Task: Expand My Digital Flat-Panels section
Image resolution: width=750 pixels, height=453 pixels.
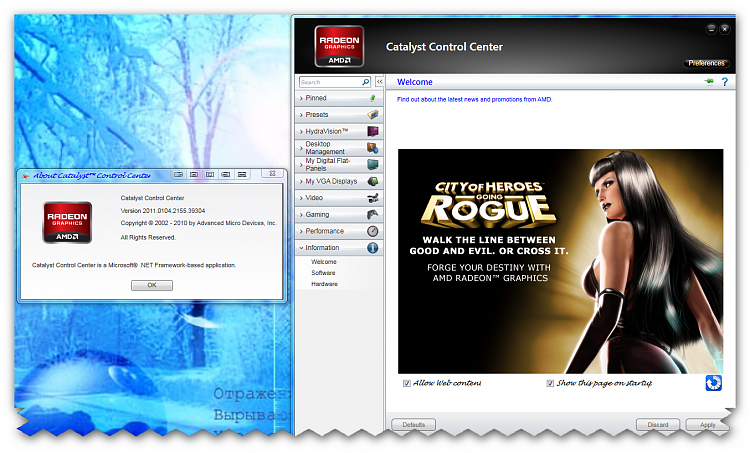Action: pos(339,165)
